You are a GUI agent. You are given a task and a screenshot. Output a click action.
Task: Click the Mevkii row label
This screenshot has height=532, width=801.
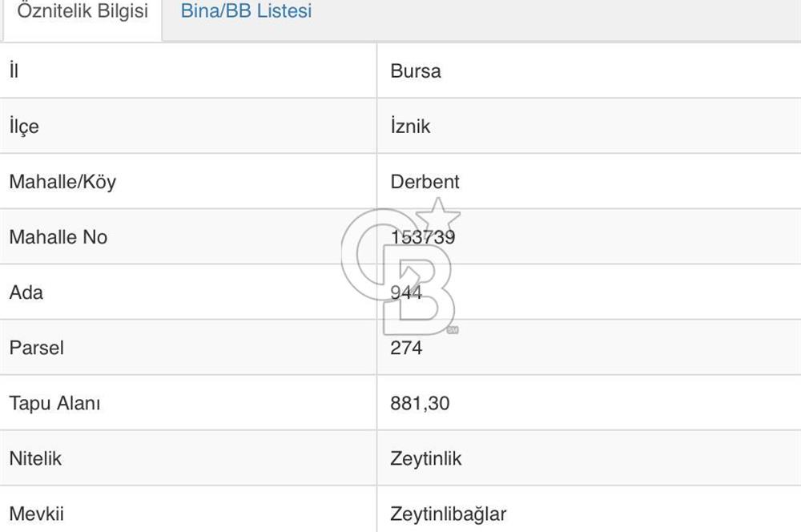click(36, 514)
